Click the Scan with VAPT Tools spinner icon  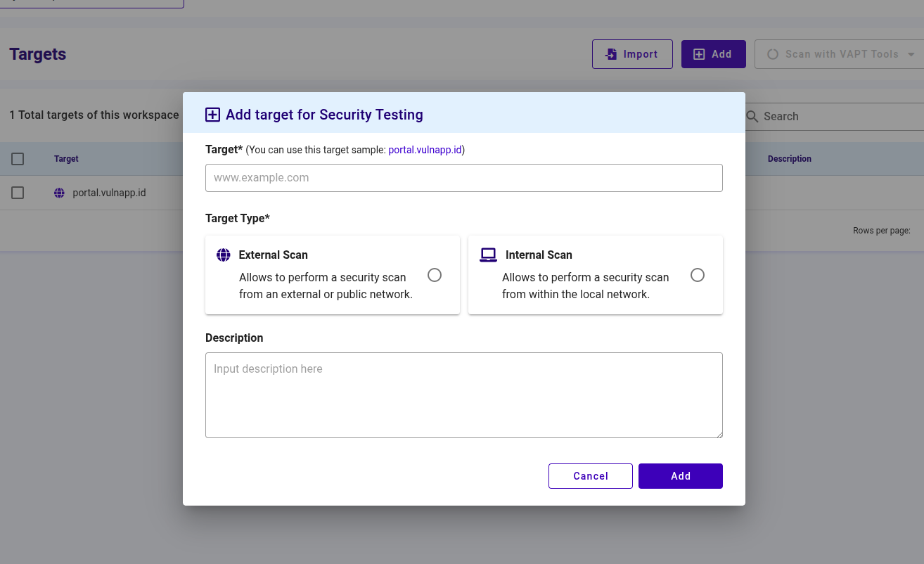click(x=773, y=54)
